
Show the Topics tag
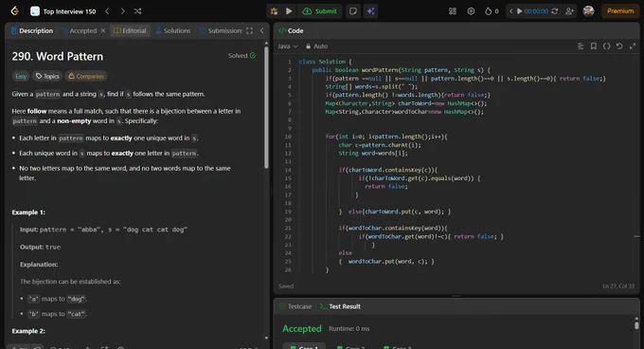pyautogui.click(x=47, y=76)
